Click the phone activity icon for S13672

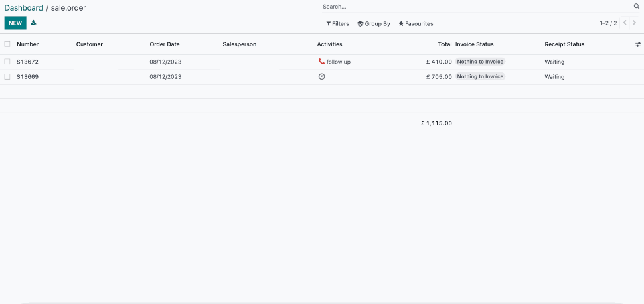[321, 61]
